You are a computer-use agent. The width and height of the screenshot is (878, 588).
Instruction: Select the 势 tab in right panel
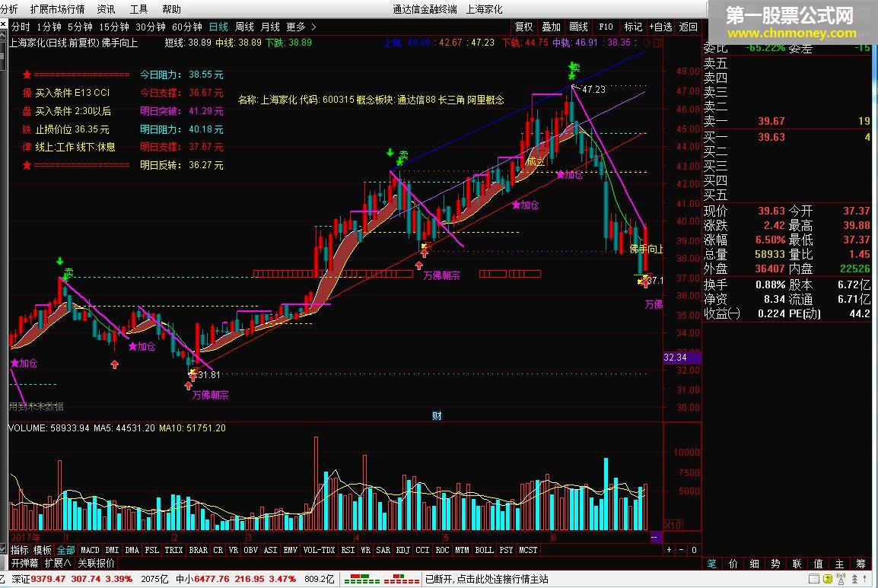(775, 564)
